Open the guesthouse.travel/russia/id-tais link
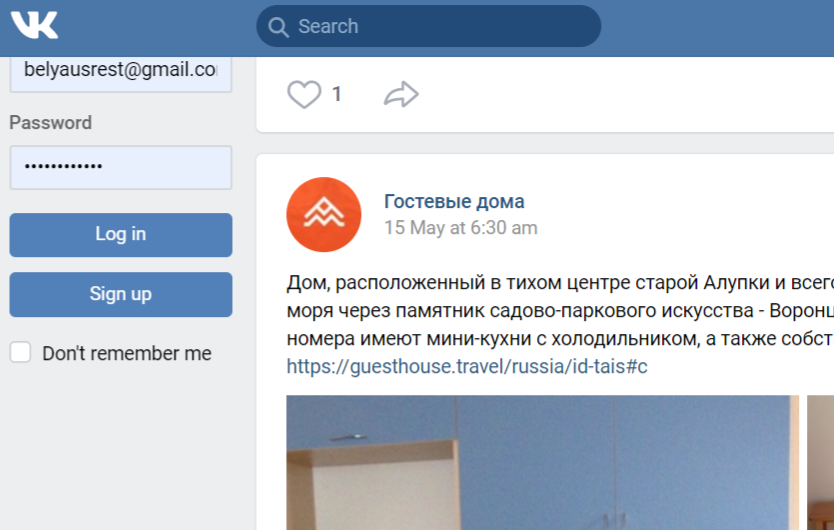834x530 pixels. tap(467, 367)
